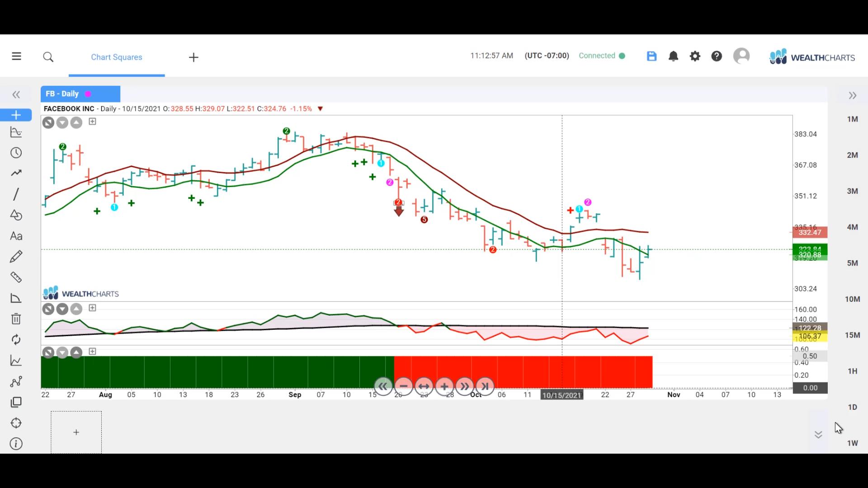Select the 2M timeframe
The height and width of the screenshot is (488, 868).
coord(853,155)
